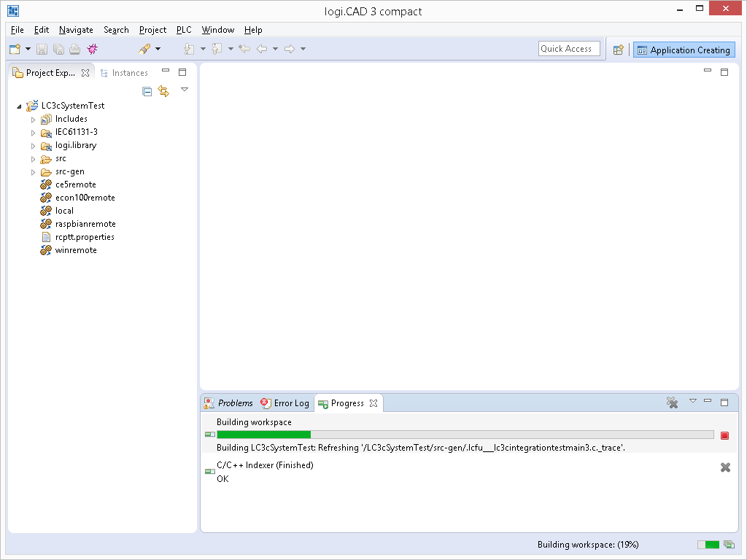Select the raspbianremote item
747x560 pixels.
(x=85, y=224)
